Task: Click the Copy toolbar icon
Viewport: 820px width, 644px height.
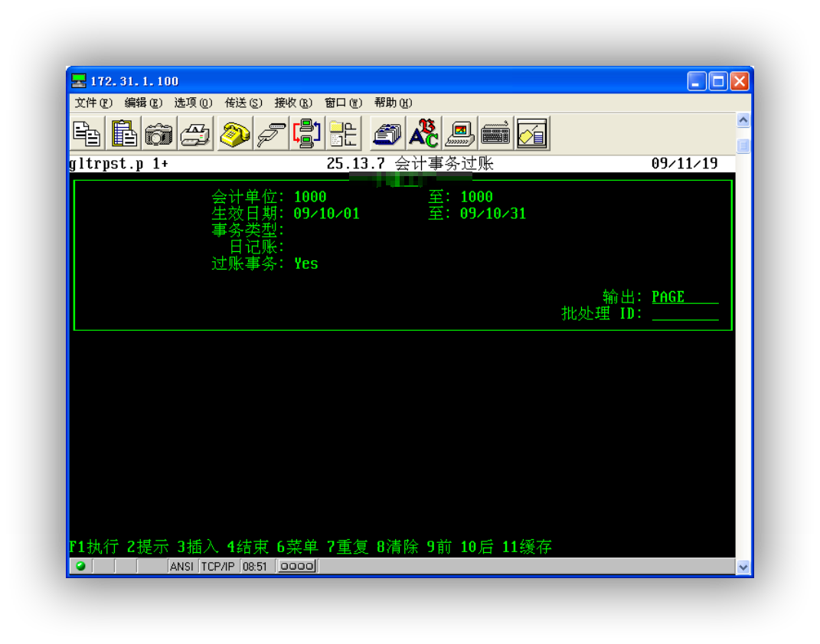Action: click(87, 133)
